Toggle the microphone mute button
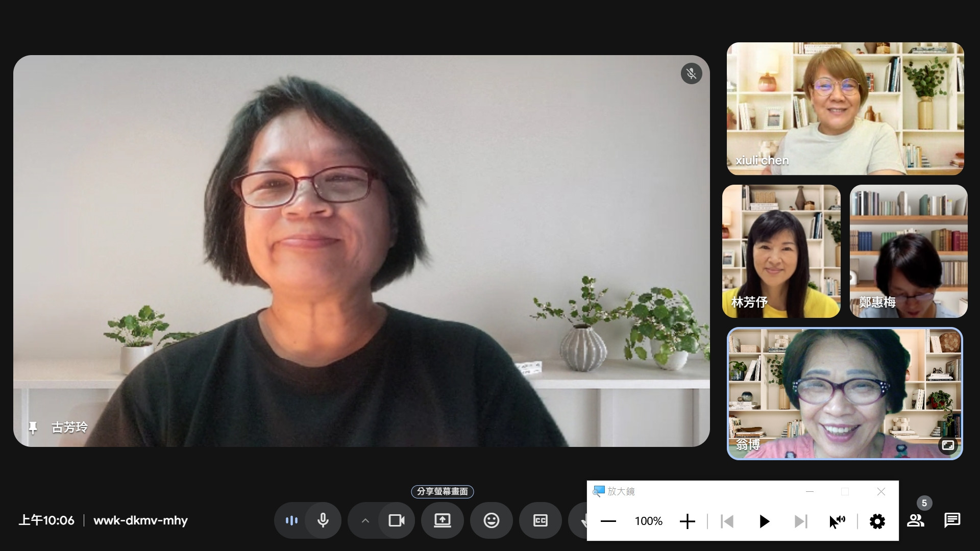 (323, 520)
